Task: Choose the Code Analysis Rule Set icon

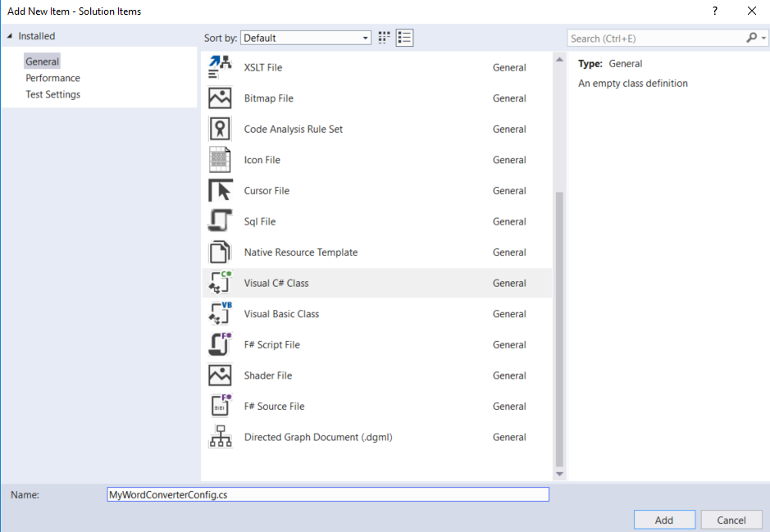Action: point(220,129)
